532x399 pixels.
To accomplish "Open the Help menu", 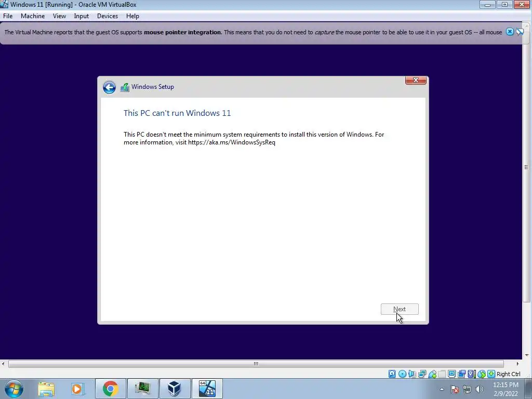I will (132, 16).
